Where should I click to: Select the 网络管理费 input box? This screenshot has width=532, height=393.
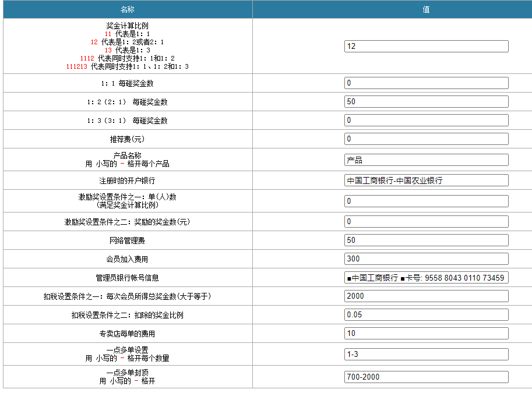426,240
